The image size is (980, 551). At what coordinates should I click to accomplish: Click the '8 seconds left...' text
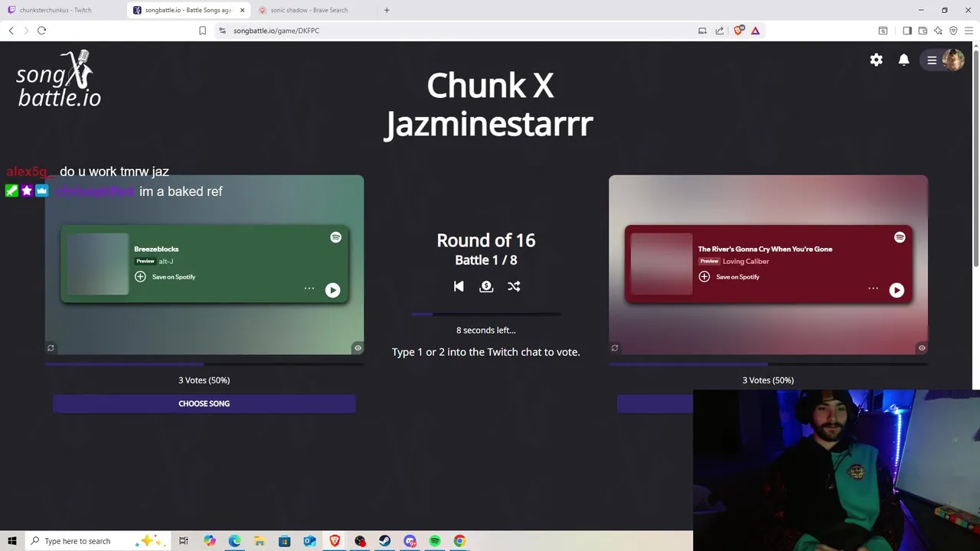[x=486, y=331]
